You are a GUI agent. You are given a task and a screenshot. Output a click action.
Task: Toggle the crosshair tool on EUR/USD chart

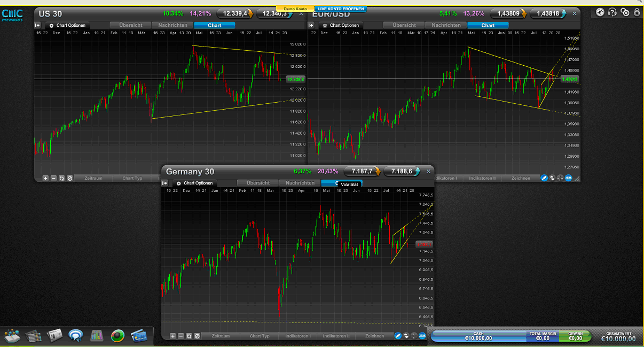click(x=560, y=178)
